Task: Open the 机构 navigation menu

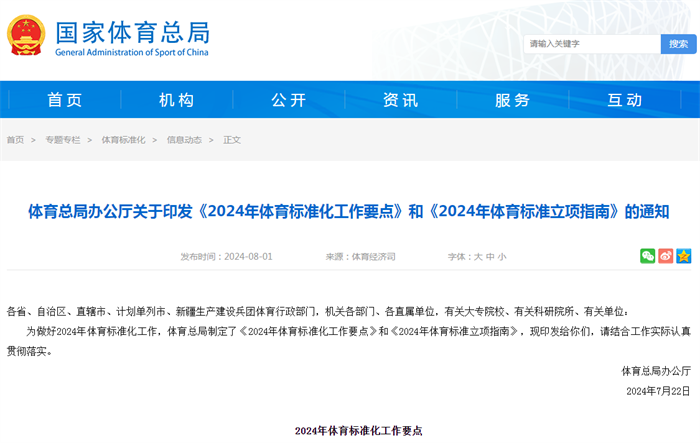Action: click(177, 100)
